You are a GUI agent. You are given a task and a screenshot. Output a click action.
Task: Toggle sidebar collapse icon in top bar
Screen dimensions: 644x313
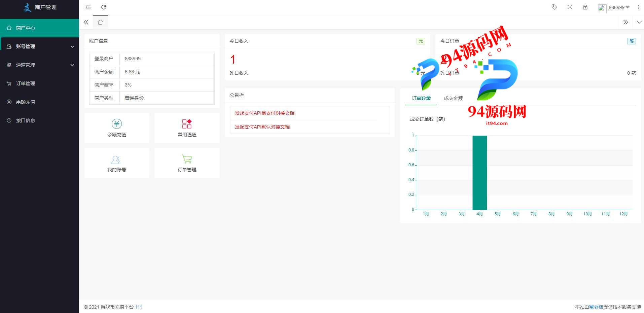pos(88,7)
